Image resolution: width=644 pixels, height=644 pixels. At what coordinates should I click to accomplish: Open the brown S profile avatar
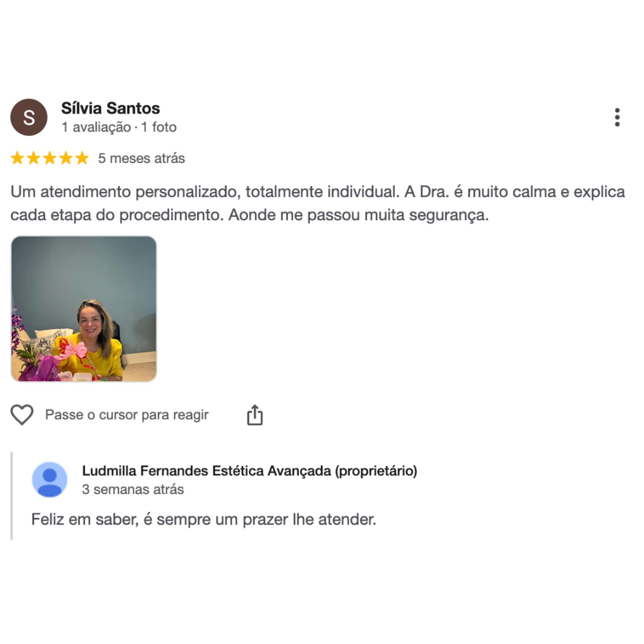tap(29, 117)
